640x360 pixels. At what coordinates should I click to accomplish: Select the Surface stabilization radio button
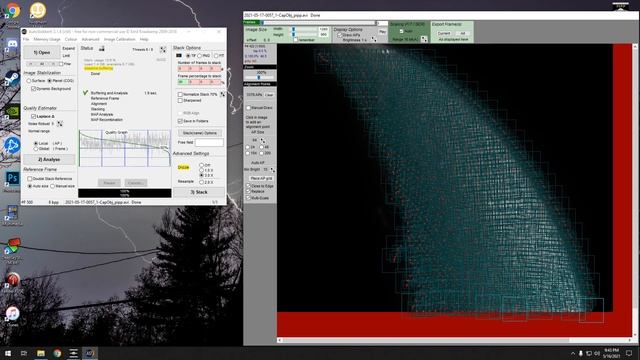[29, 81]
